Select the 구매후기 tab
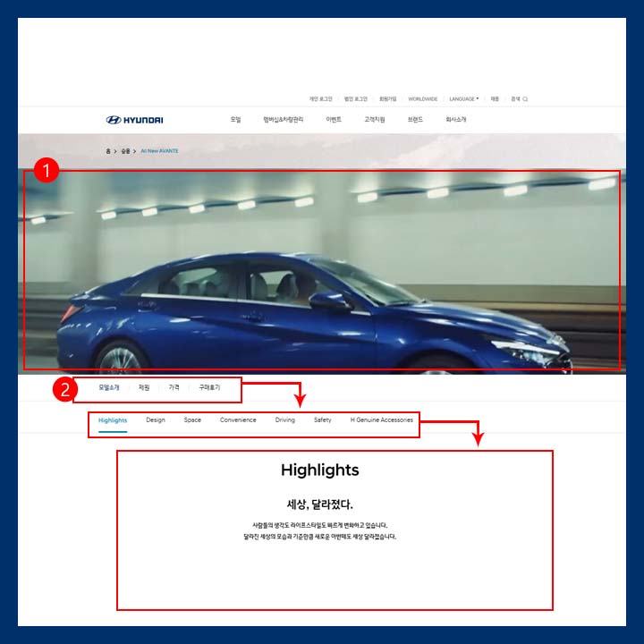This screenshot has height=644, width=644. click(209, 387)
